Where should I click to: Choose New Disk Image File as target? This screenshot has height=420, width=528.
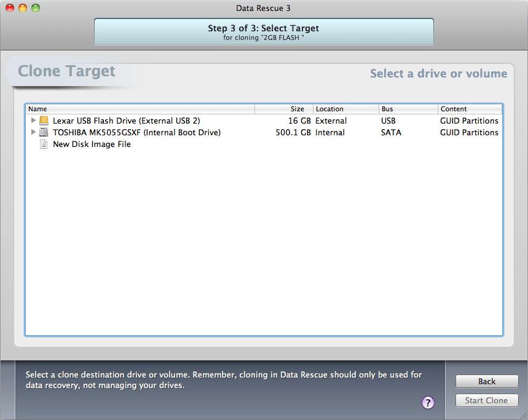[92, 144]
